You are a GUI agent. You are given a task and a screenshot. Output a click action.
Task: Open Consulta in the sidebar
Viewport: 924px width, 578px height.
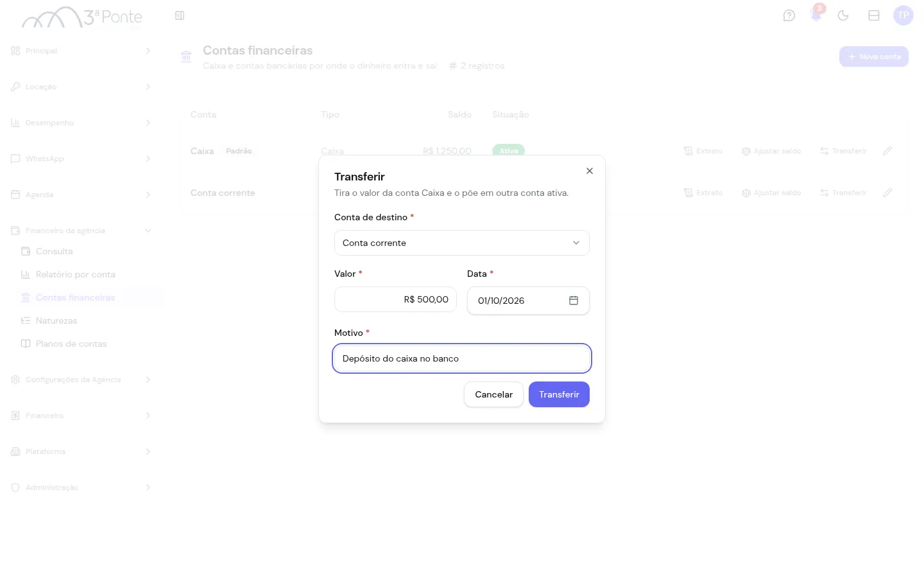pos(90,251)
